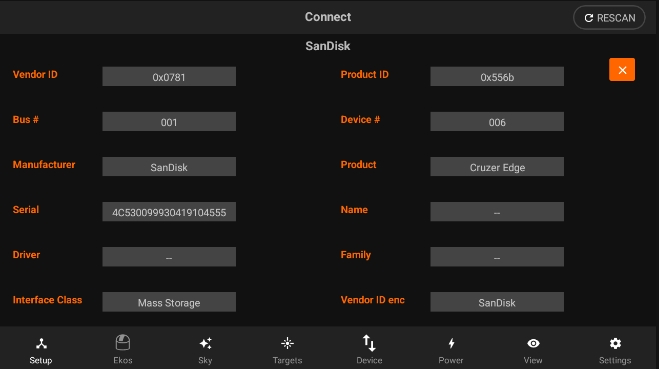Click the empty Family field

point(497,256)
